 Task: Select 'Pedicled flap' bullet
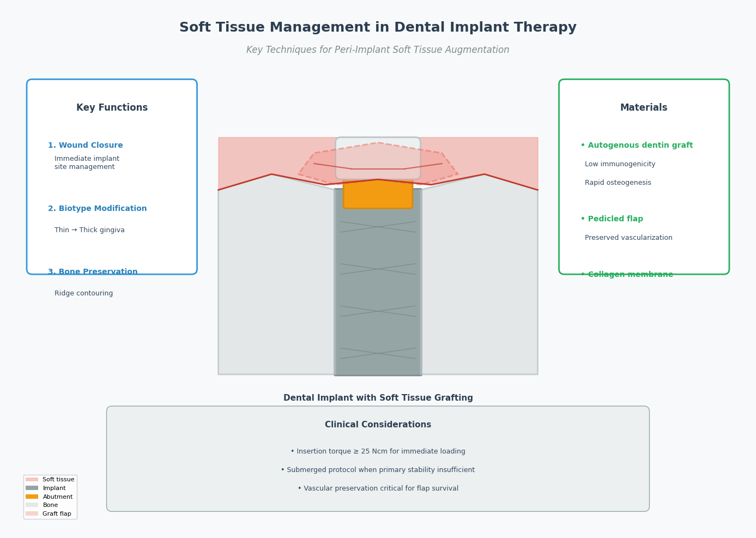(x=612, y=219)
